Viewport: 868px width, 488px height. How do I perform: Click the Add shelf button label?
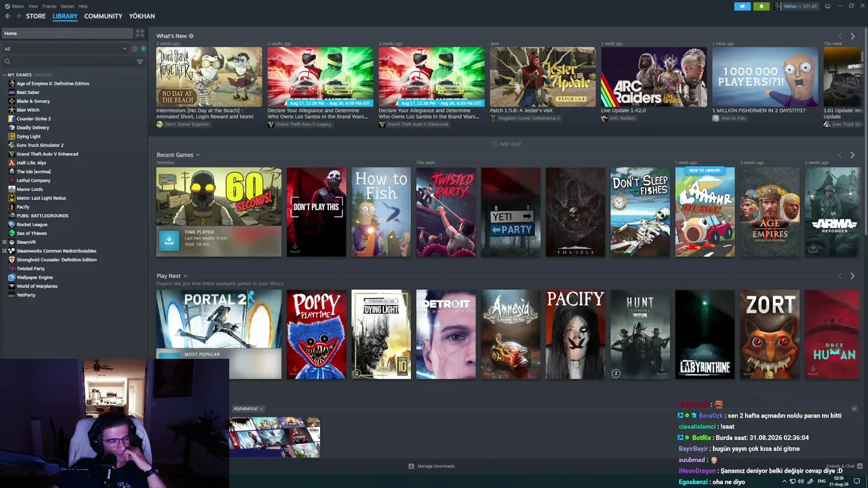point(510,144)
